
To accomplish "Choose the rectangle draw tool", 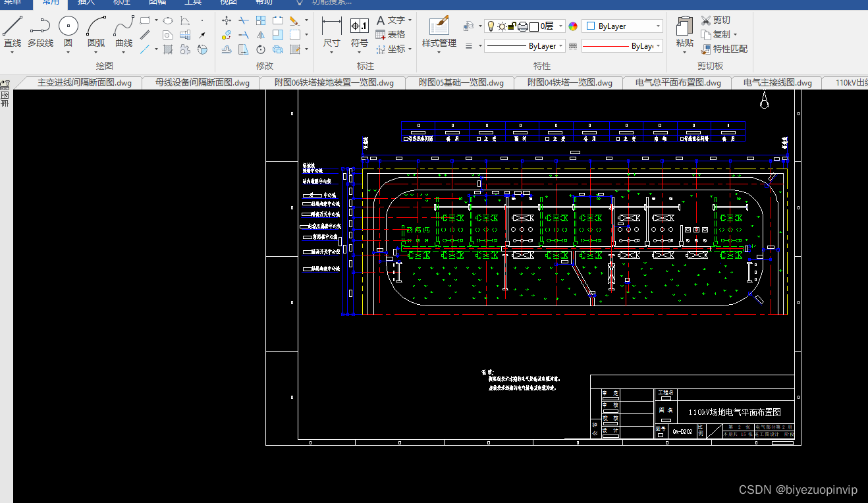I will [145, 20].
